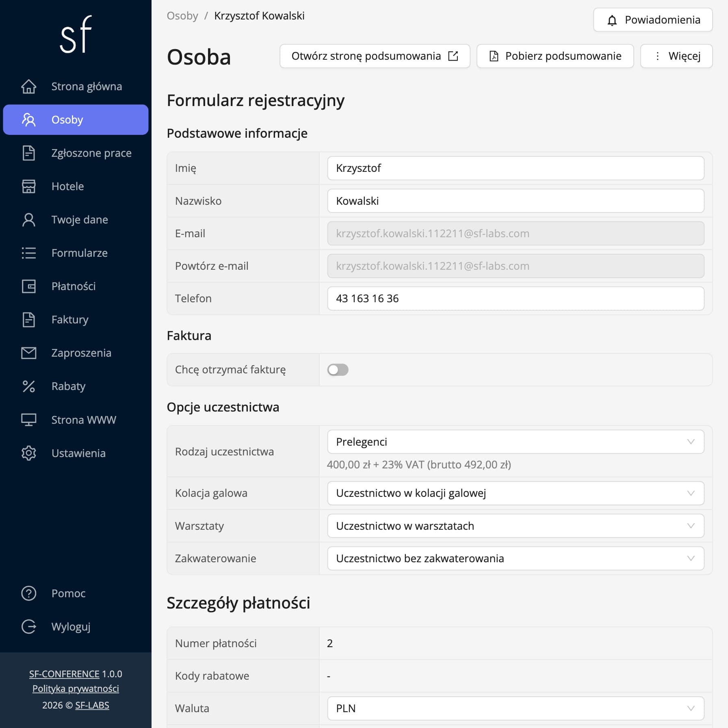
Task: Click the Telefon input field
Action: 516,299
